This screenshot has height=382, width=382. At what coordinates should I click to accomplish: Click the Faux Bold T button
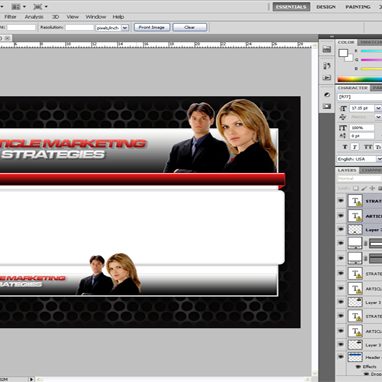point(345,147)
